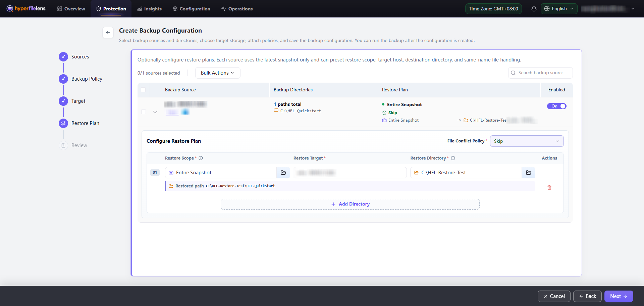The height and width of the screenshot is (306, 644).
Task: Open the Configuration tab
Action: (192, 9)
